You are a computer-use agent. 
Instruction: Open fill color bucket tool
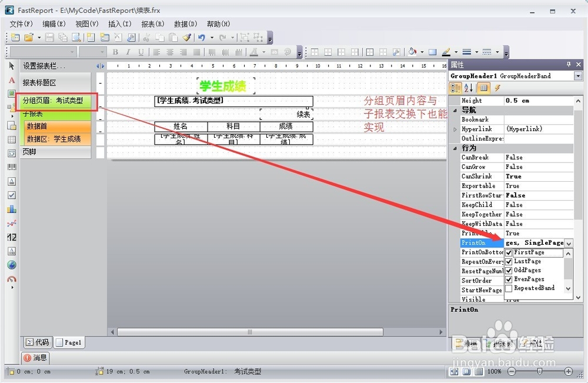413,52
